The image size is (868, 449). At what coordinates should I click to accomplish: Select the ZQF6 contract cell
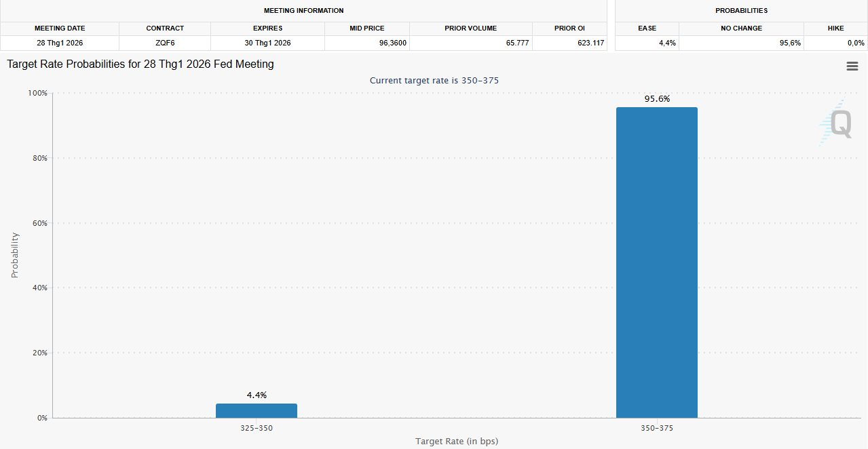tap(165, 43)
